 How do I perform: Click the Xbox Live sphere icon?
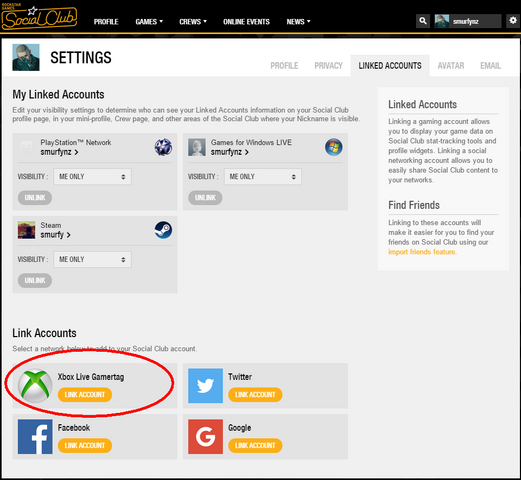click(x=35, y=386)
